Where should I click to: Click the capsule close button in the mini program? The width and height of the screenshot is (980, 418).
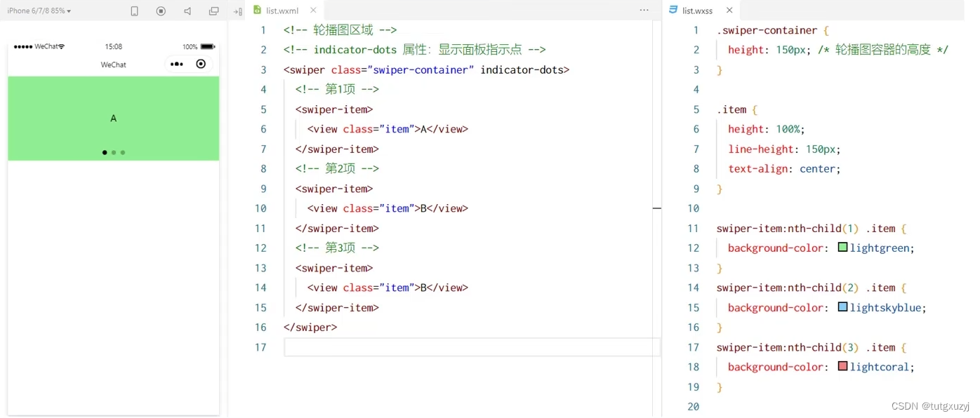click(x=201, y=64)
